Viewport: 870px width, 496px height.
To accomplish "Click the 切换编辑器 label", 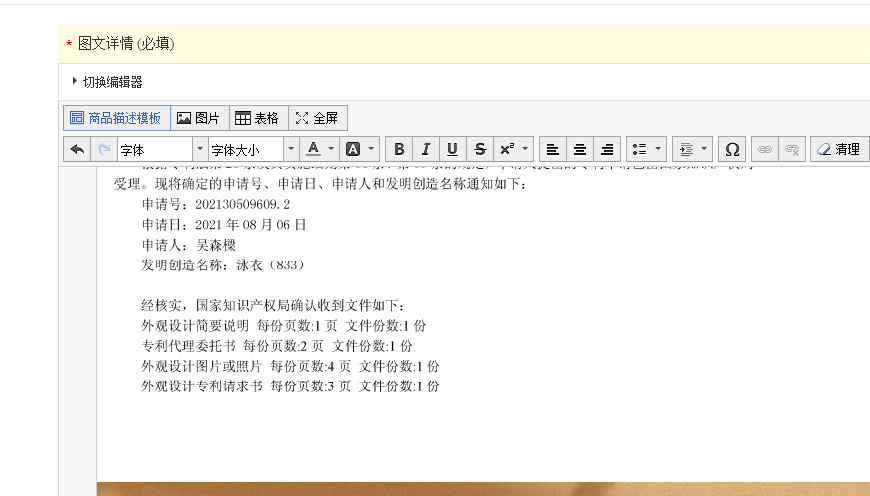I will coord(113,82).
